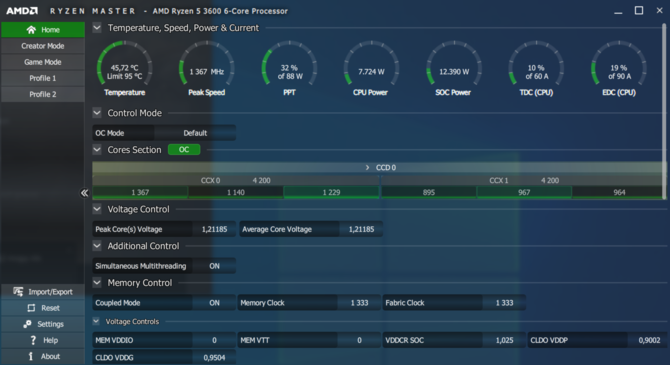The height and width of the screenshot is (365, 670).
Task: Click the Import/Export icon
Action: click(18, 291)
